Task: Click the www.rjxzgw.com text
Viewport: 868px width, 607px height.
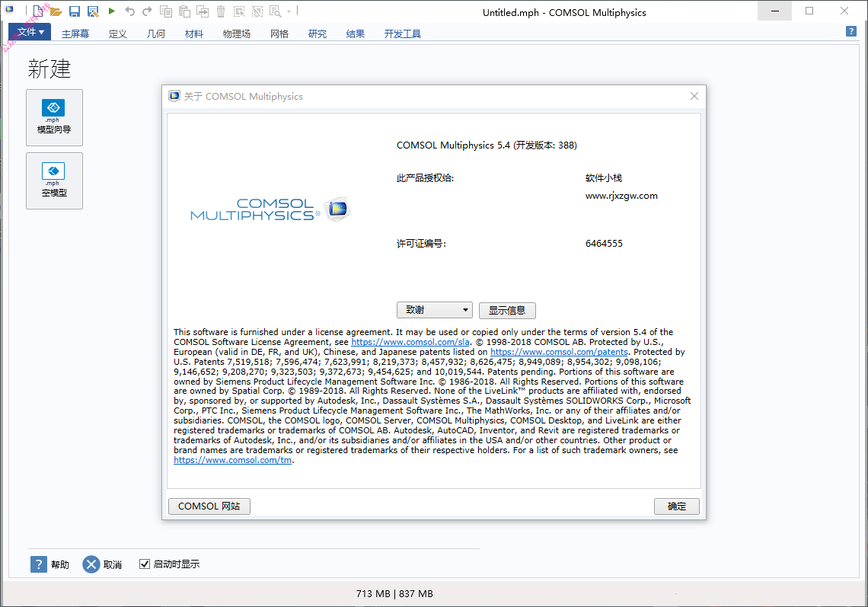Action: (621, 196)
